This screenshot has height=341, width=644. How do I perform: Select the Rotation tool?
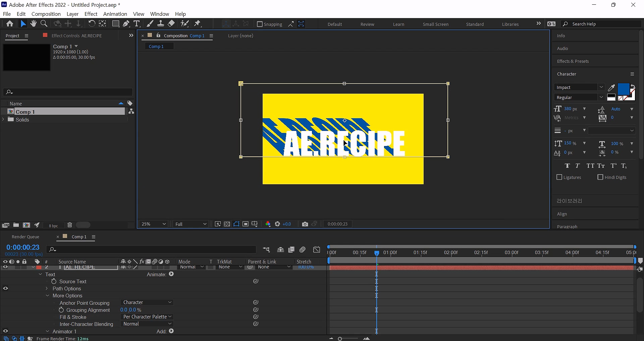click(x=92, y=24)
